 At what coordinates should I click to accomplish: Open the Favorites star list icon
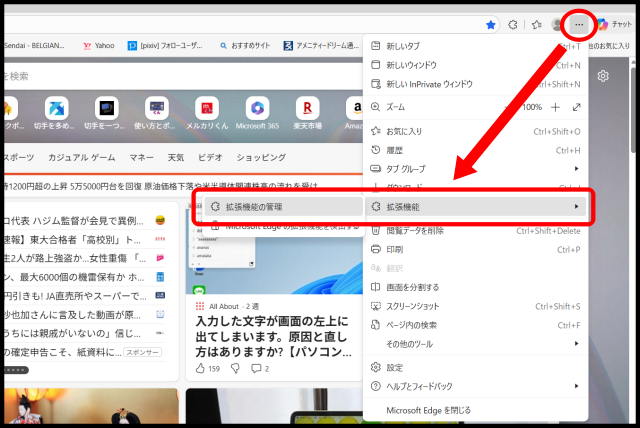[x=536, y=25]
